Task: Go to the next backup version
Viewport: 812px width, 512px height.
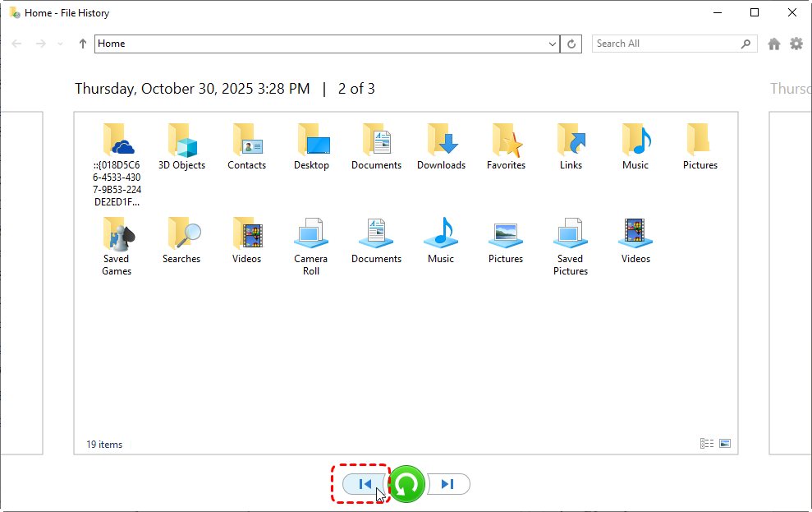Action: click(448, 484)
